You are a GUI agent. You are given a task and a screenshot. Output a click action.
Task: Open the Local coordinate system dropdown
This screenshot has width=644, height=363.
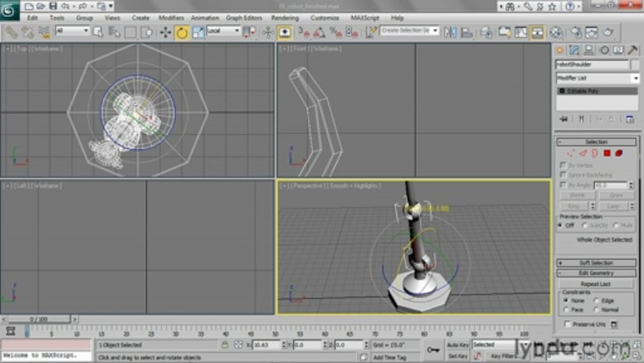(x=223, y=31)
